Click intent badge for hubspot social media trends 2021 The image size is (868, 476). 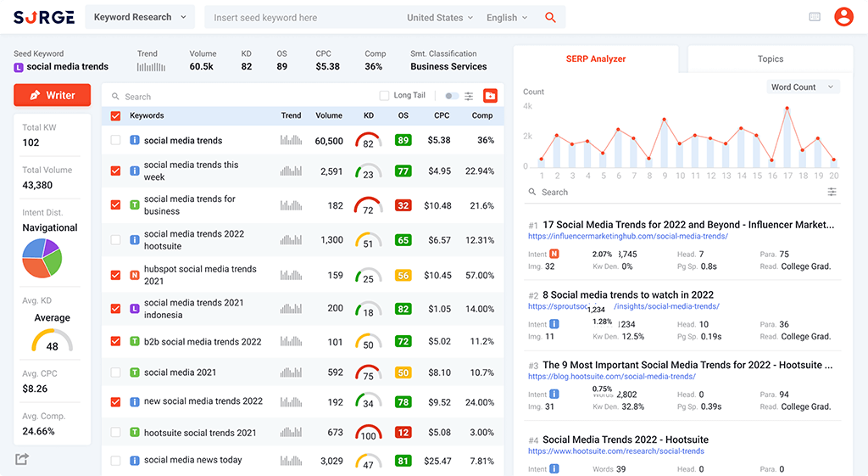click(x=135, y=275)
